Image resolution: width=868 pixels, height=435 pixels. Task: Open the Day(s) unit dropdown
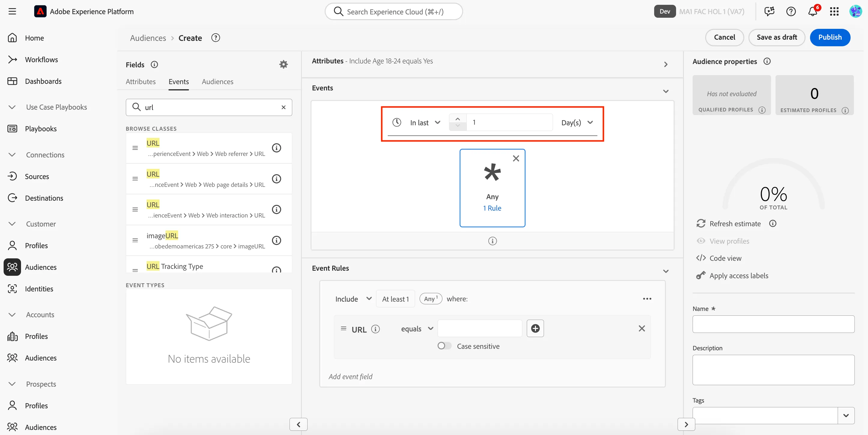577,123
